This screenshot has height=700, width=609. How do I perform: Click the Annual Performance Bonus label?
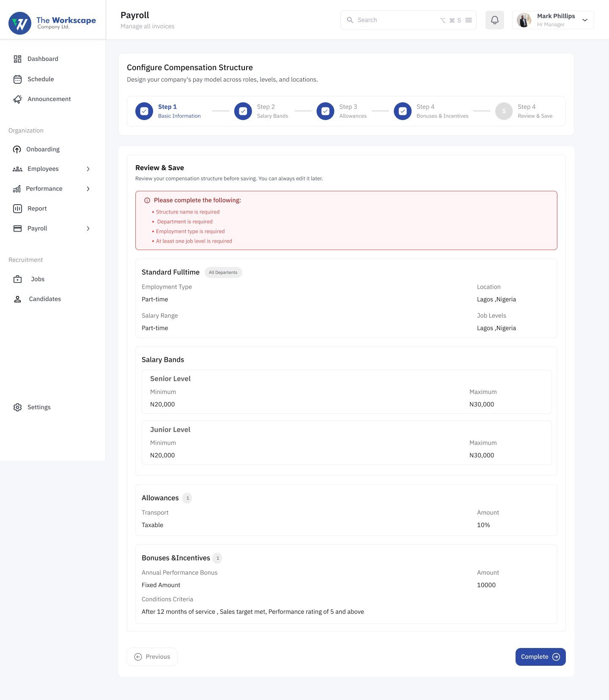coord(180,573)
